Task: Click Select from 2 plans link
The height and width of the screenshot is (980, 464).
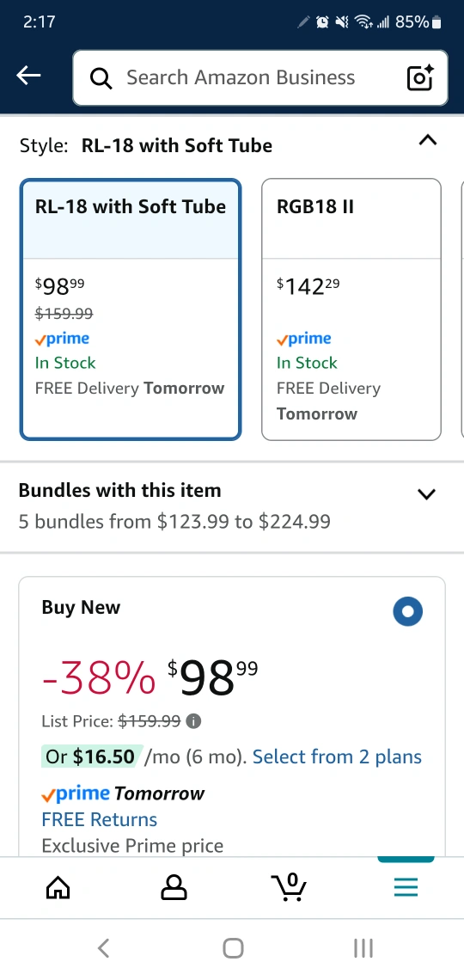Action: pyautogui.click(x=337, y=756)
